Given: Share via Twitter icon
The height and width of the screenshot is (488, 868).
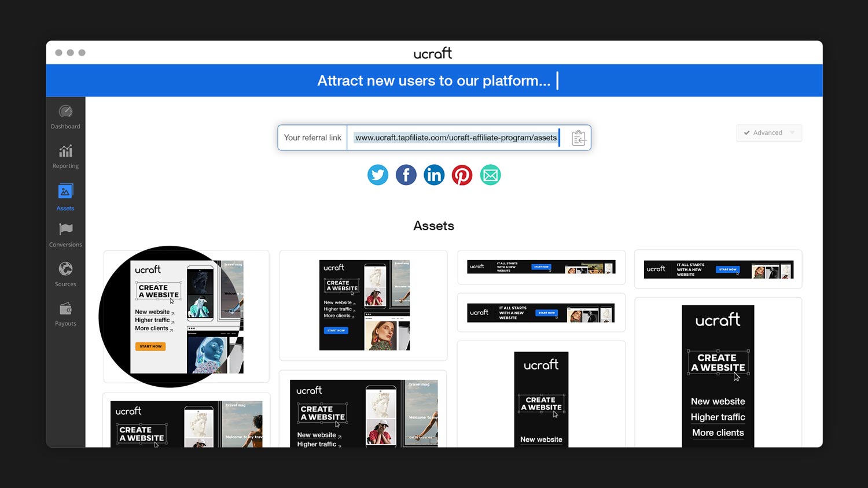Looking at the screenshot, I should point(378,175).
